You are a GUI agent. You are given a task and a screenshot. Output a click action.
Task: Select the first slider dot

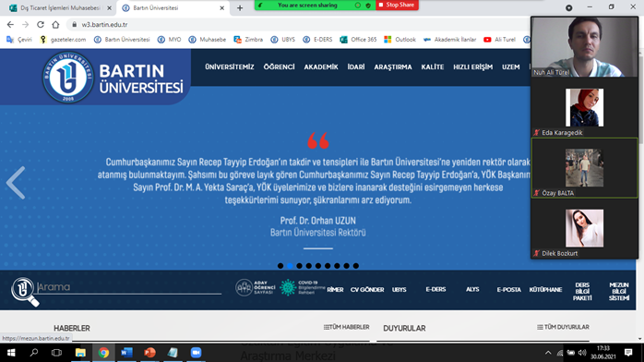280,266
